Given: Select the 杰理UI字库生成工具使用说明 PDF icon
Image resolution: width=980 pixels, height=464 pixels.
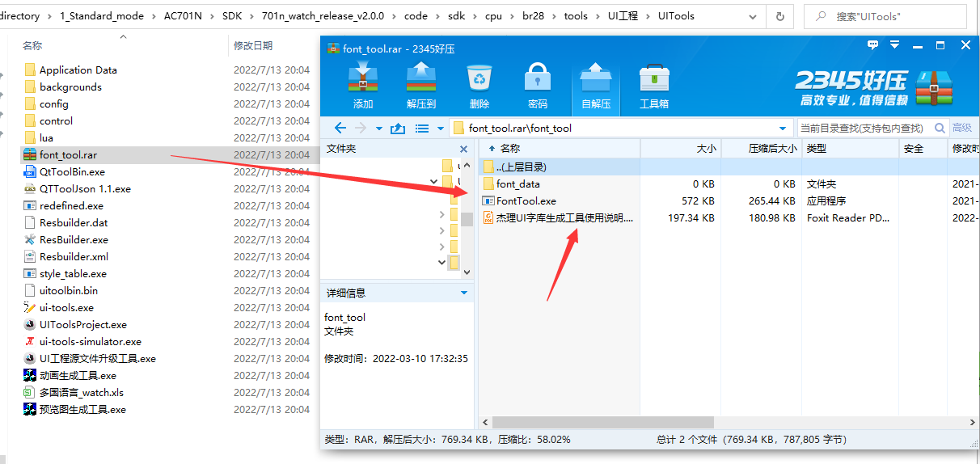Looking at the screenshot, I should point(488,217).
